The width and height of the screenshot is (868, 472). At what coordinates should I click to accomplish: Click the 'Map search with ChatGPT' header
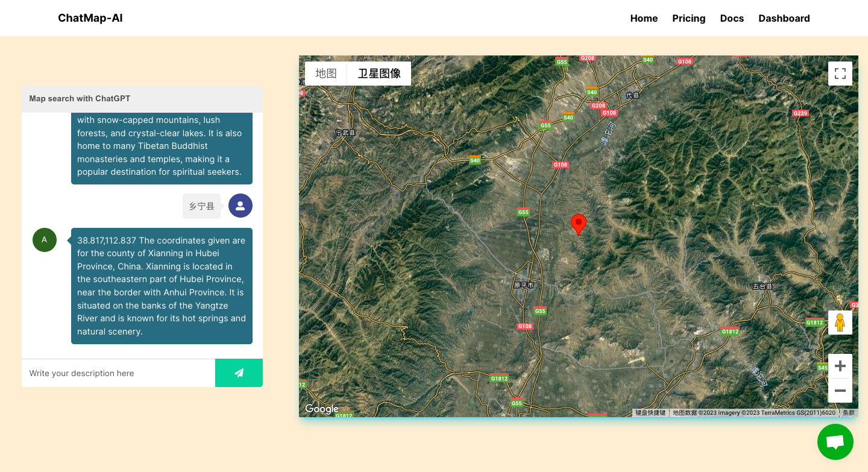pos(142,99)
